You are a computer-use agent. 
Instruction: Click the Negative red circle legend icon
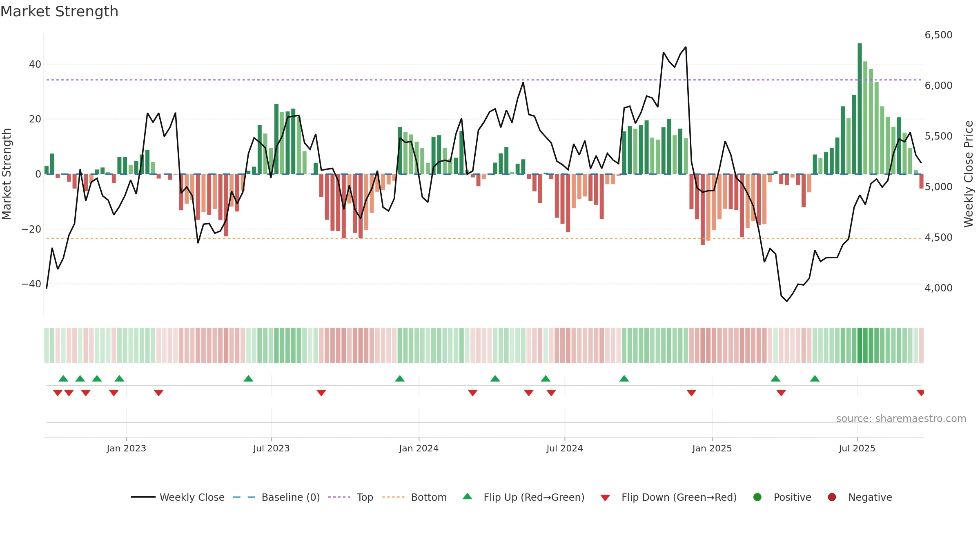pos(832,497)
